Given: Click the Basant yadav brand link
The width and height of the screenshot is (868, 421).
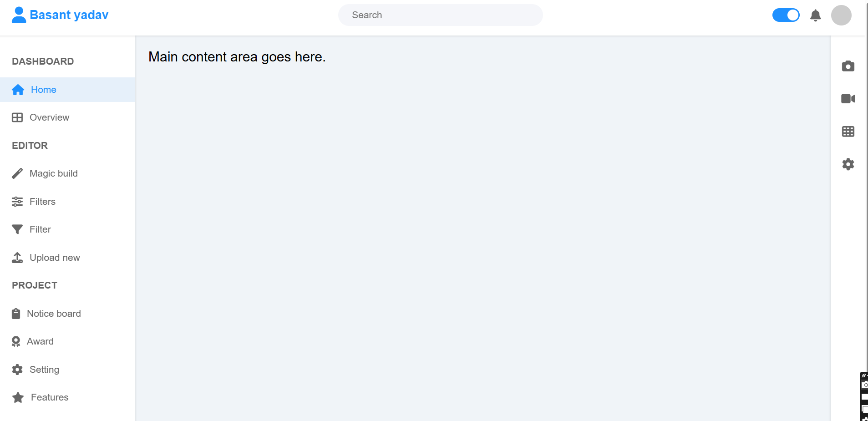Looking at the screenshot, I should [69, 15].
